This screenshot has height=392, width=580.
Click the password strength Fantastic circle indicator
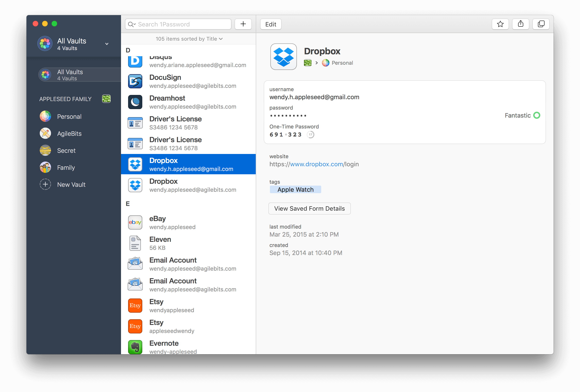[x=537, y=115]
